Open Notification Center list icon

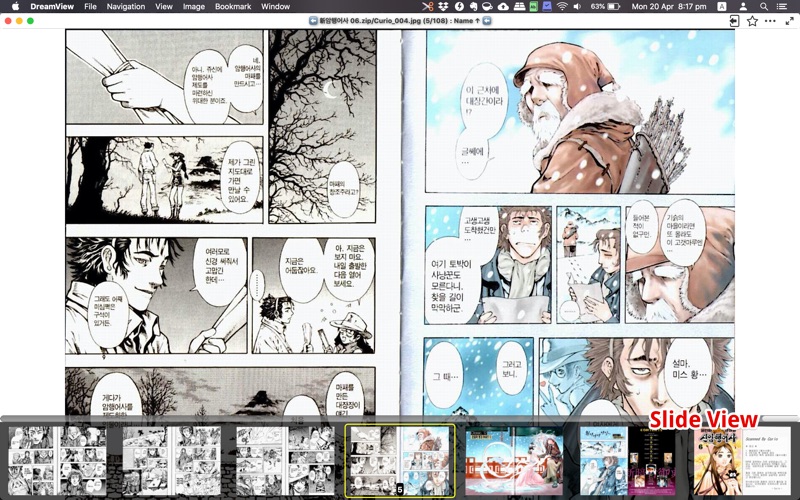pyautogui.click(x=782, y=7)
